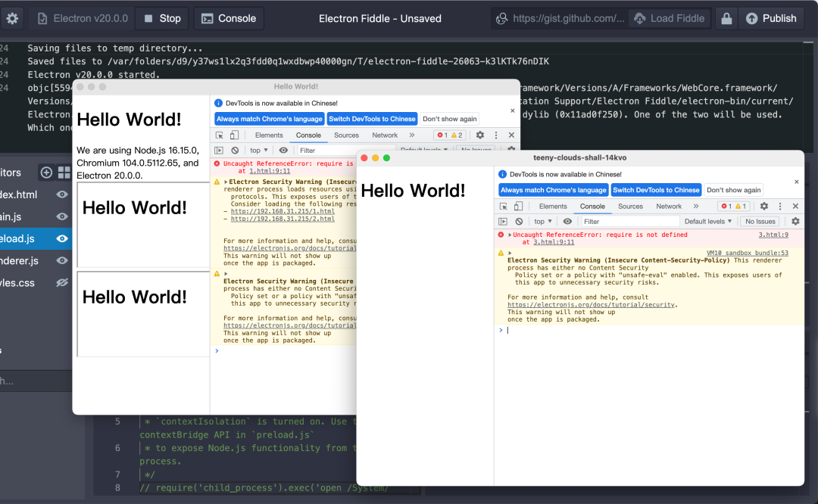This screenshot has width=818, height=504.
Task: Click Switch DevTools to Chinese in Hello World window
Action: click(372, 119)
